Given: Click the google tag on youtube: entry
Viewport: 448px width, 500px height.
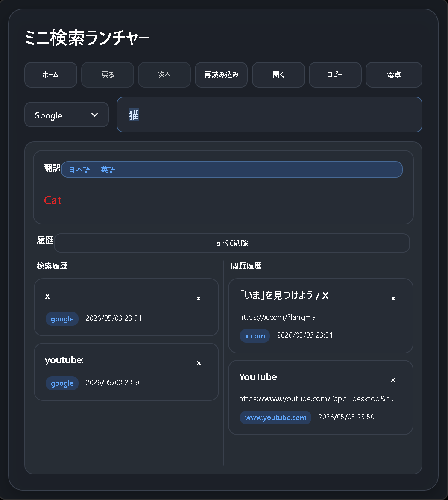Looking at the screenshot, I should (62, 383).
